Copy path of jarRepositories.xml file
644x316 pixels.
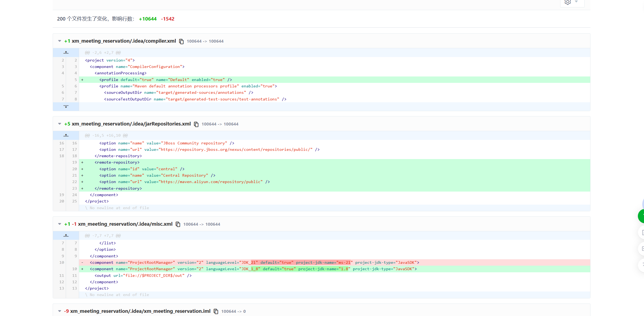(x=196, y=124)
